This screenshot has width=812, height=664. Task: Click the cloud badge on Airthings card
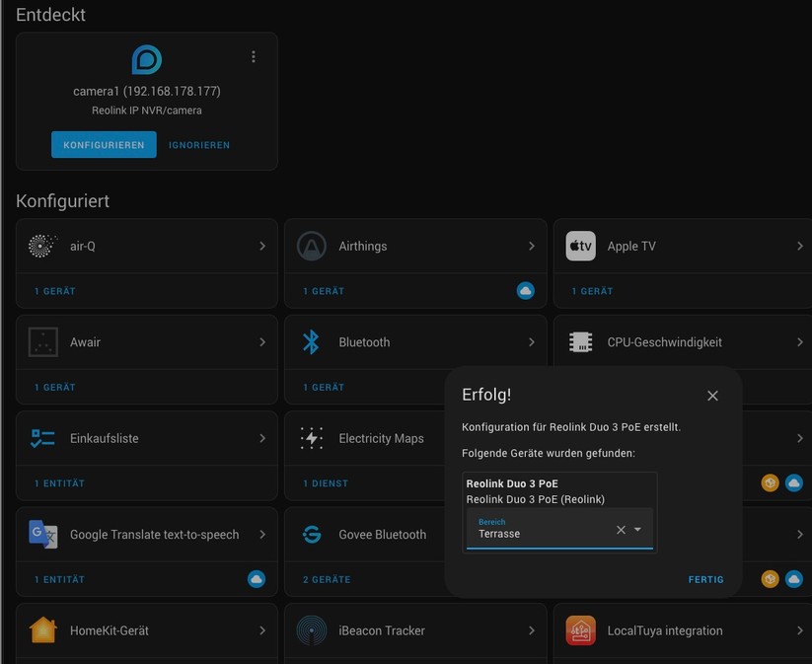point(525,290)
